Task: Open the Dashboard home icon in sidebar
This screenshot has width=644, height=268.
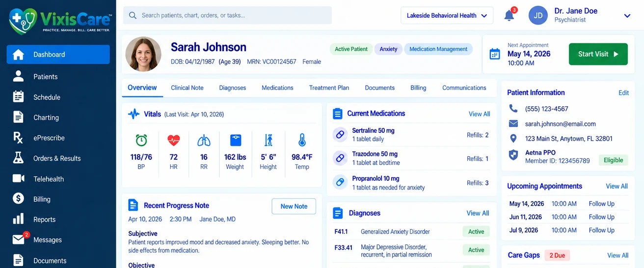Action: pos(18,55)
